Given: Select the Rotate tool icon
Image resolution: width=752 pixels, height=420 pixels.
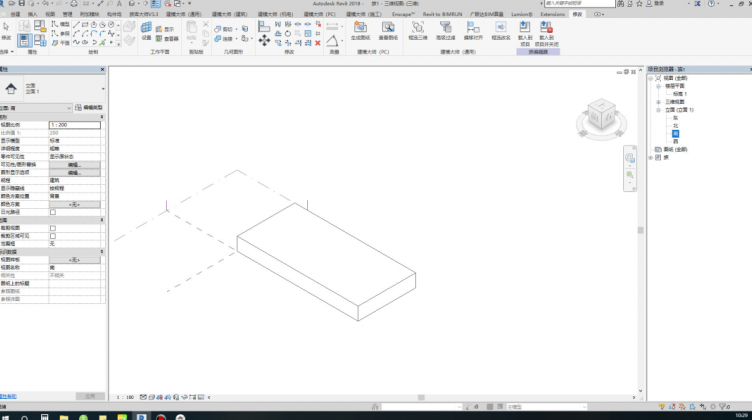Looking at the screenshot, I should [x=288, y=34].
